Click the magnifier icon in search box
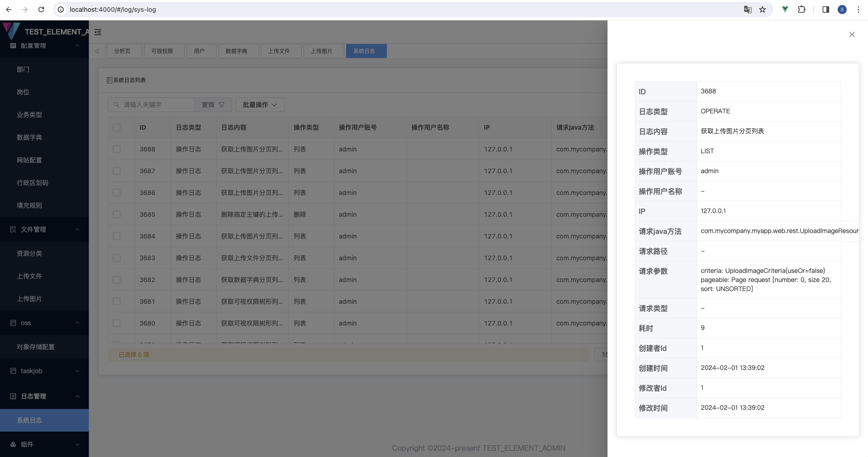This screenshot has height=457, width=868. point(116,105)
